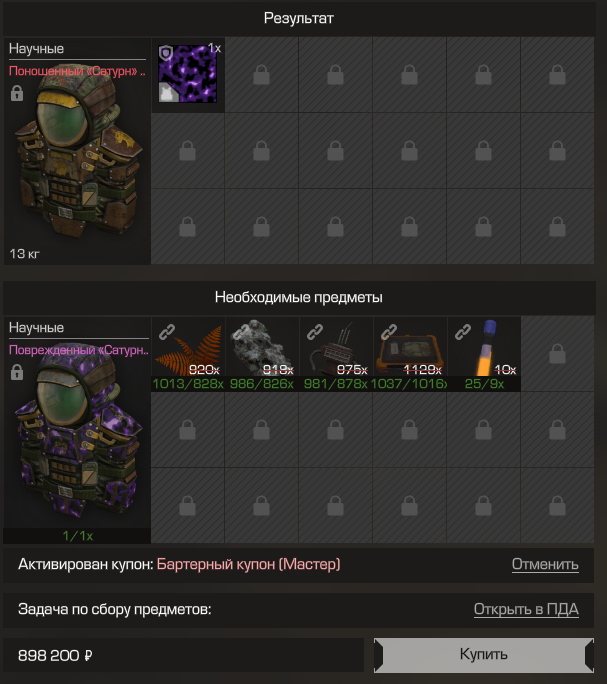Click the Купить purchase button
This screenshot has height=684, width=607.
[x=484, y=654]
